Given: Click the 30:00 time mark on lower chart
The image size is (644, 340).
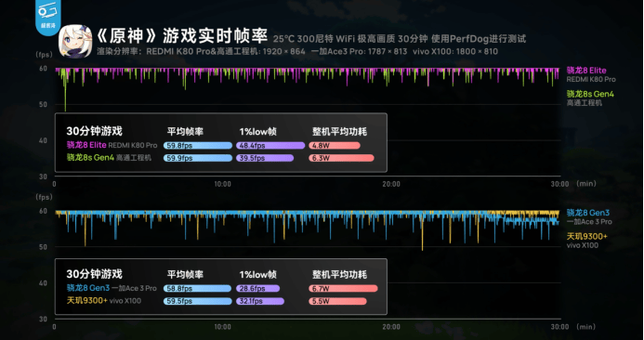Looking at the screenshot, I should tap(559, 327).
